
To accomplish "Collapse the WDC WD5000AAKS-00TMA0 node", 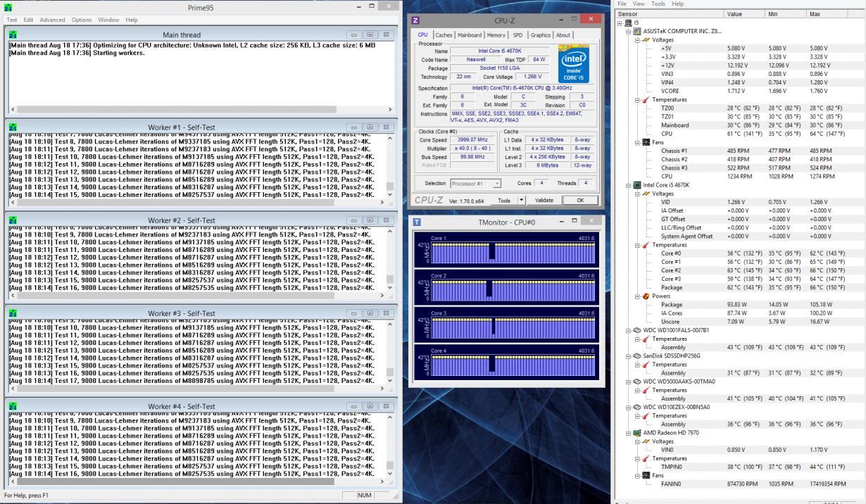I will pyautogui.click(x=628, y=381).
